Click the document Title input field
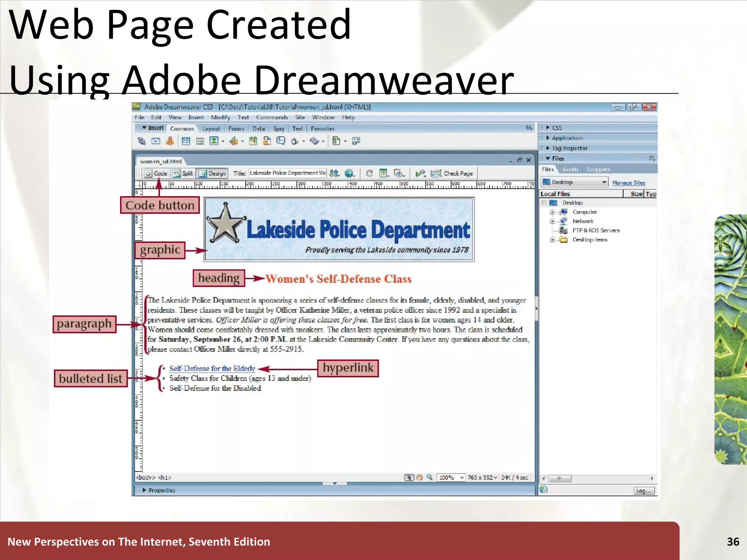Image resolution: width=747 pixels, height=560 pixels. click(287, 173)
